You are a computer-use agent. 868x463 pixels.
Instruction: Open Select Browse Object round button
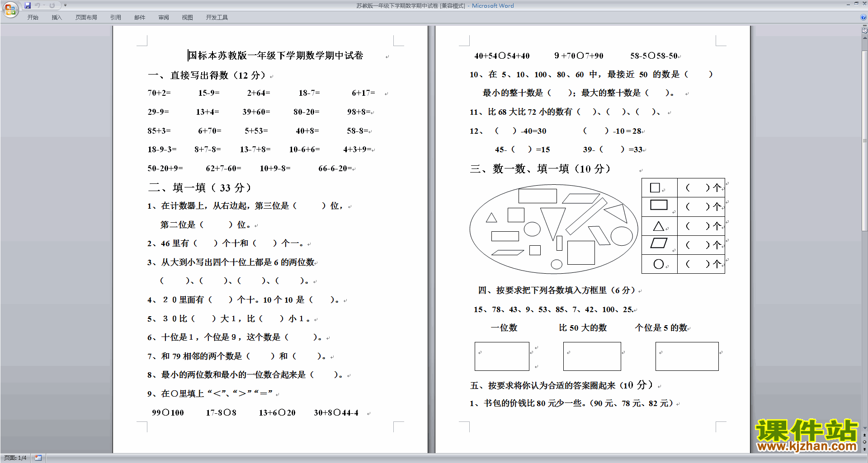[x=865, y=442]
